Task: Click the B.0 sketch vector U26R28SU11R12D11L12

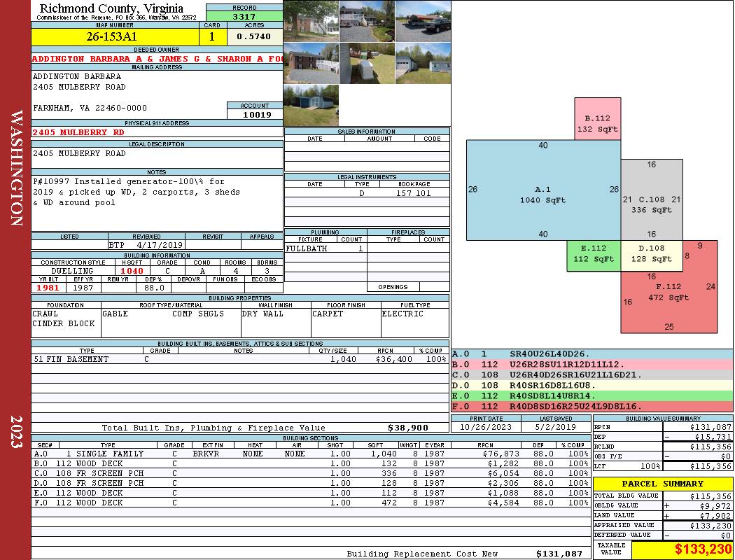Action: pyautogui.click(x=567, y=365)
